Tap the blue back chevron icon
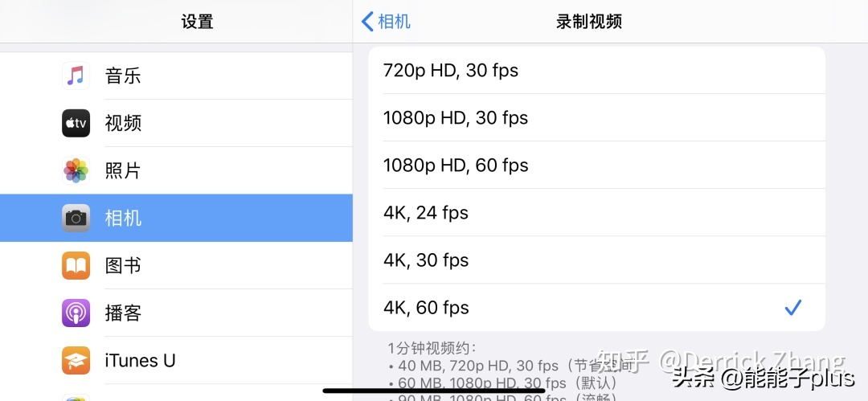Viewport: 868px width, 401px height. pos(367,22)
